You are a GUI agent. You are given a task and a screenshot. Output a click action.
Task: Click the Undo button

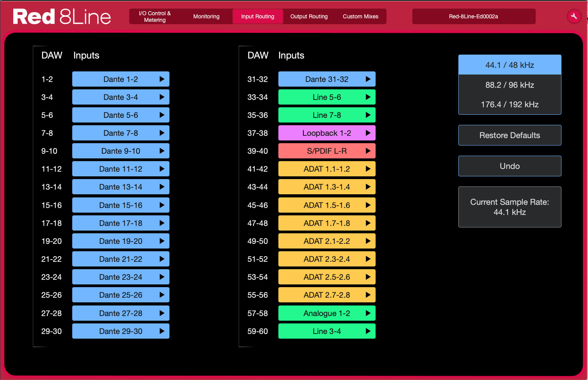(510, 166)
